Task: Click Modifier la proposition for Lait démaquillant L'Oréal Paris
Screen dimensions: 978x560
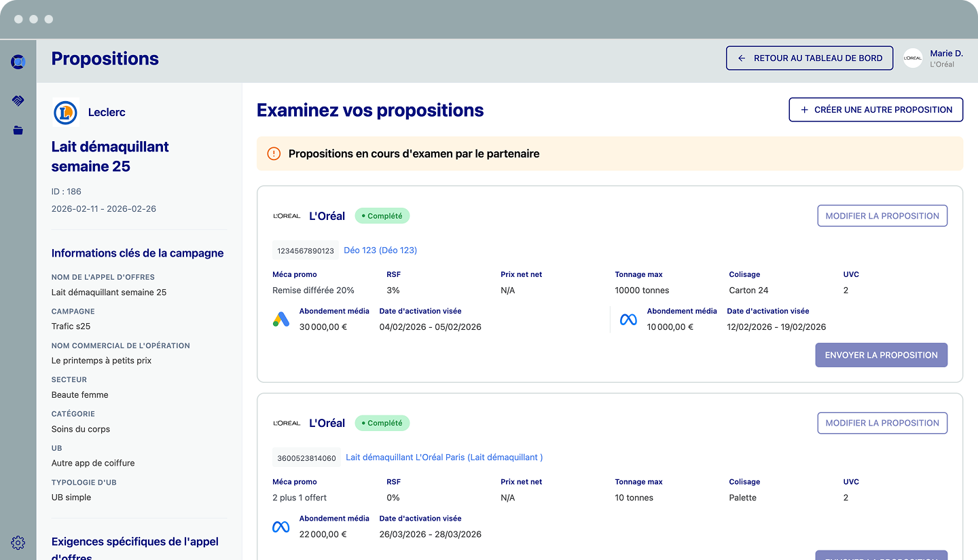Action: (882, 423)
